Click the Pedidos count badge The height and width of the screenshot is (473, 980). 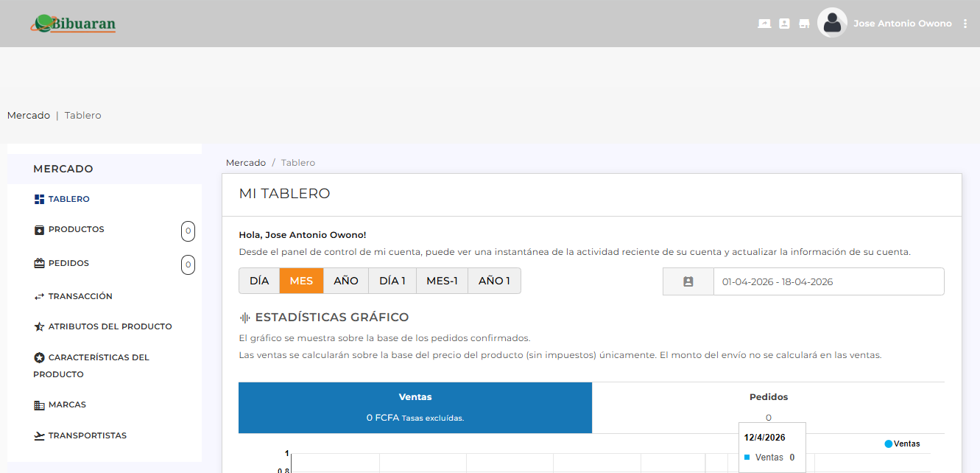coord(188,264)
